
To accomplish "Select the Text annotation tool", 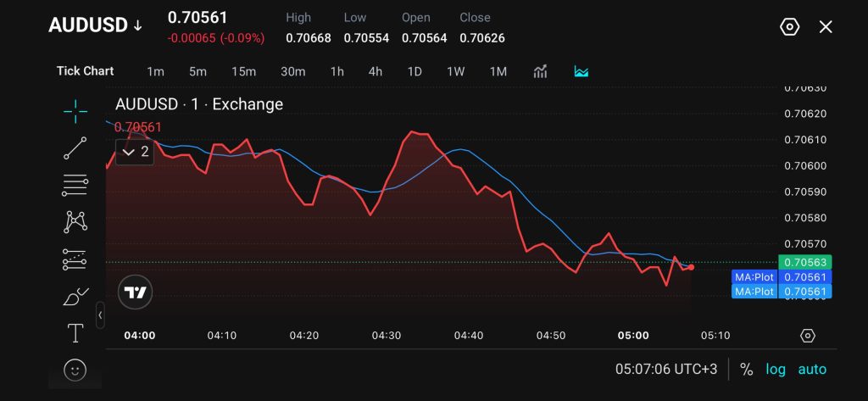I will 75,333.
